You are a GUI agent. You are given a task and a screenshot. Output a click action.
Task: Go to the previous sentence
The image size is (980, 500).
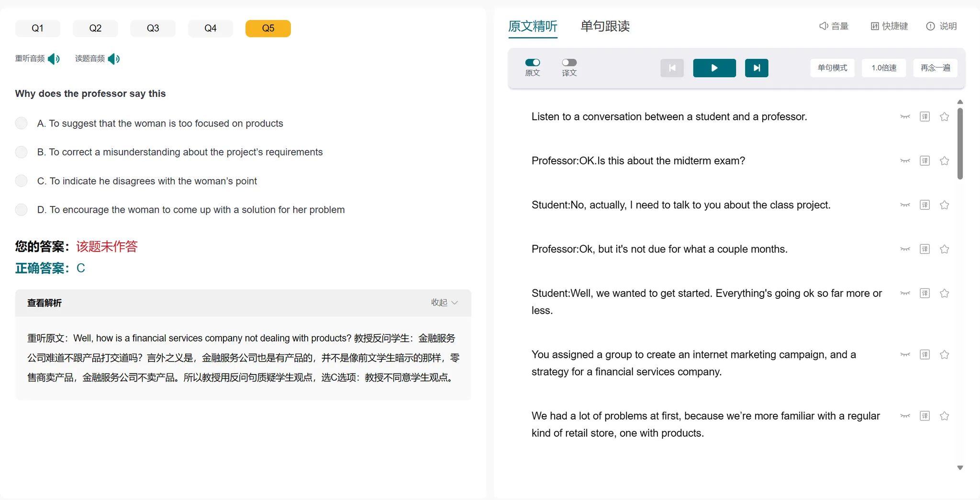pyautogui.click(x=672, y=68)
